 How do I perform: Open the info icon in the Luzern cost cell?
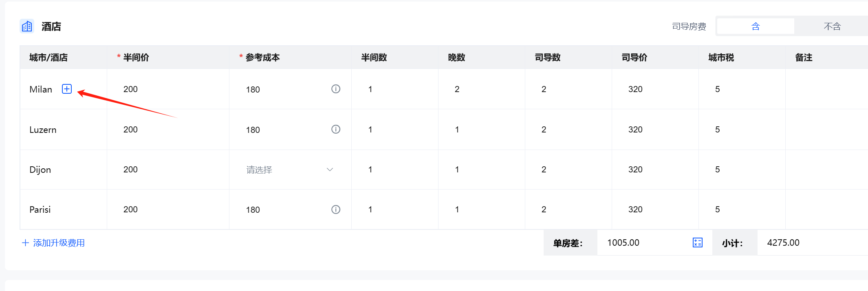click(x=336, y=129)
